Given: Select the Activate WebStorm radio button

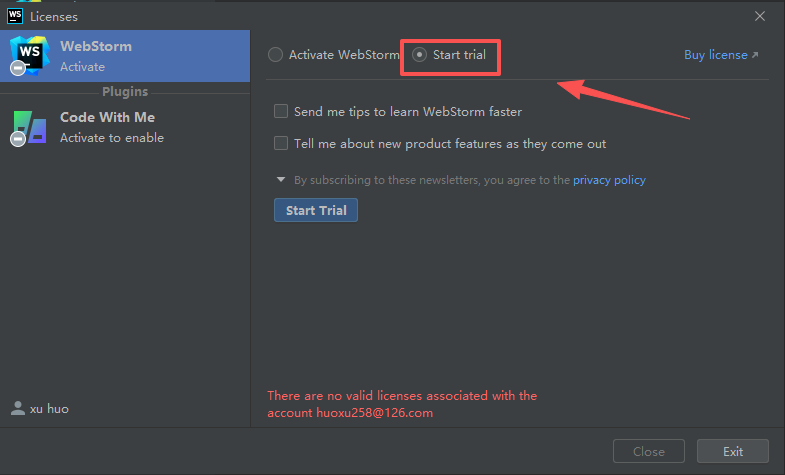Looking at the screenshot, I should coord(275,55).
